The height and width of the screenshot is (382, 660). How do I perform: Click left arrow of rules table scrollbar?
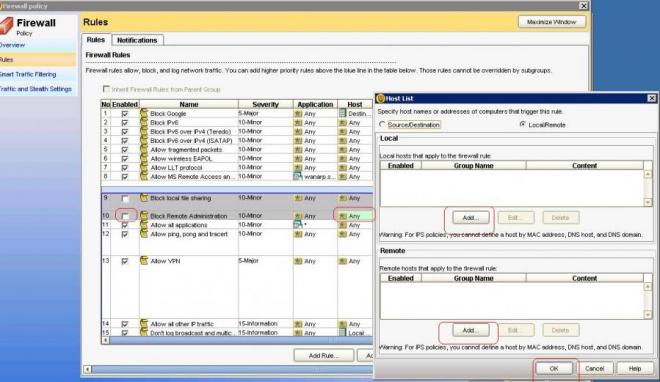click(105, 340)
